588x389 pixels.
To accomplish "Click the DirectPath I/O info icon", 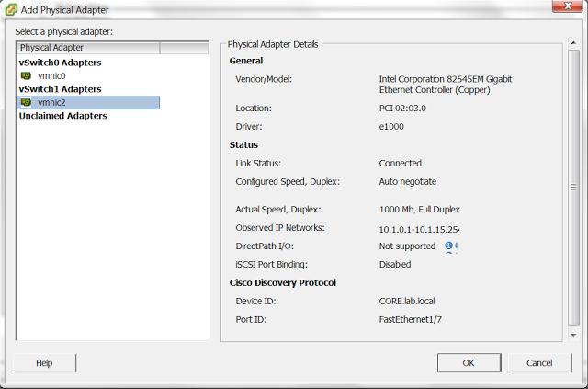I will (448, 246).
